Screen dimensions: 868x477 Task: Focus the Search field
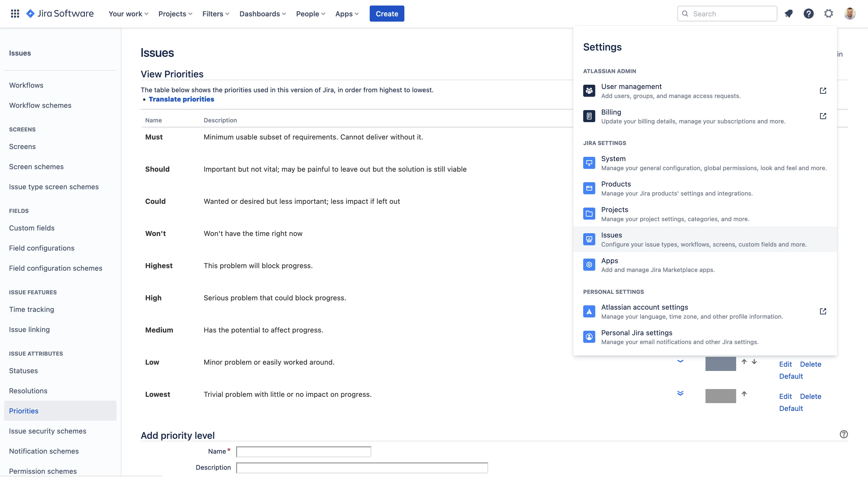point(727,14)
